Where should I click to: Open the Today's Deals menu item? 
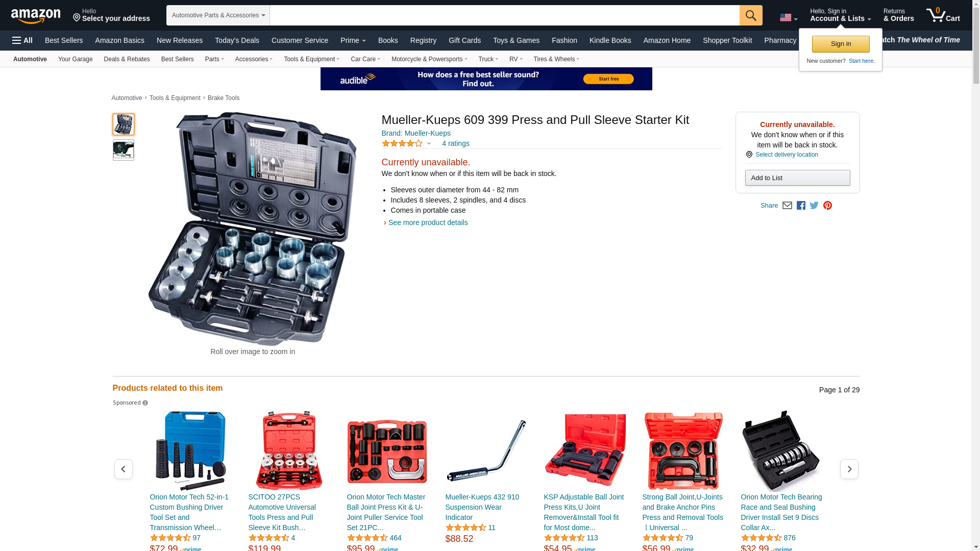click(237, 40)
